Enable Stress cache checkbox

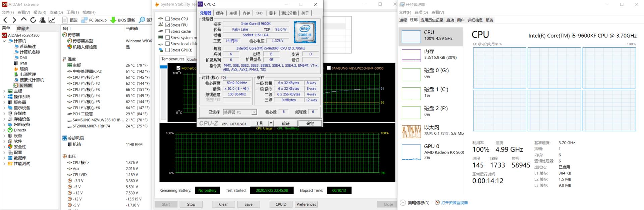pyautogui.click(x=167, y=31)
